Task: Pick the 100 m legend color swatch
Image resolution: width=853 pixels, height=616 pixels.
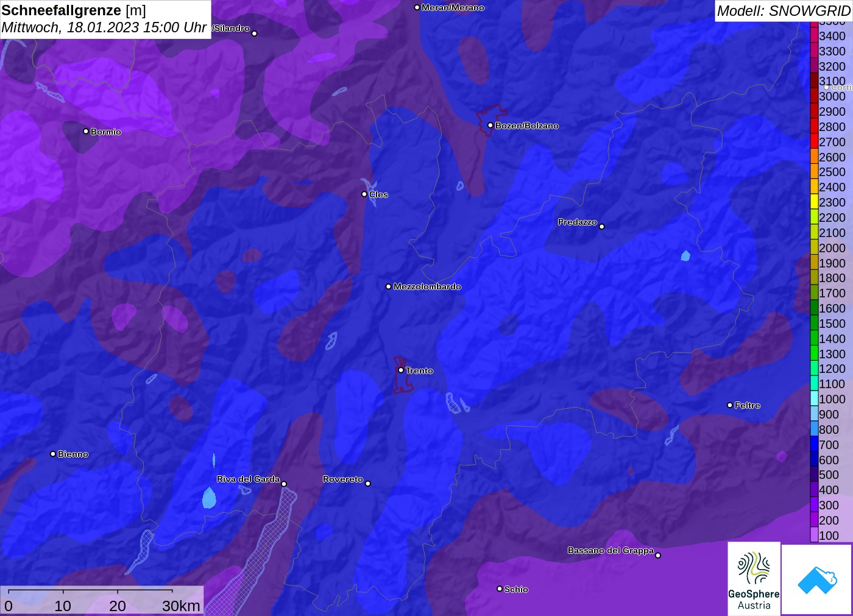Action: (x=814, y=536)
